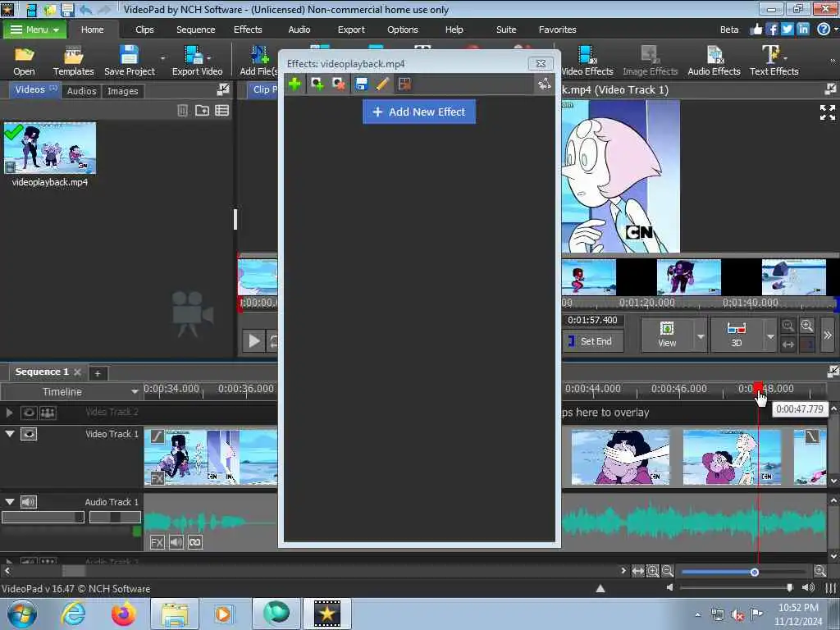Click the Set End button

[592, 341]
